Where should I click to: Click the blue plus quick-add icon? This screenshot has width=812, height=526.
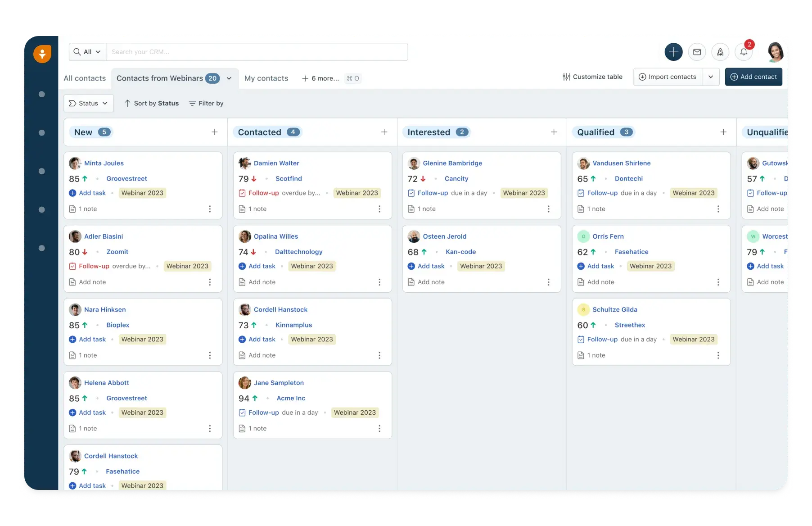[673, 52]
